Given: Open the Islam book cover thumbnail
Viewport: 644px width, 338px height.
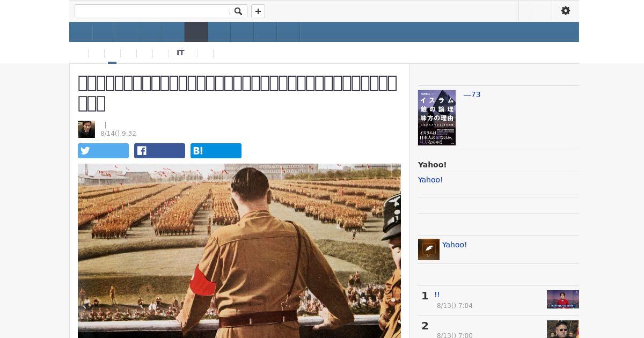Looking at the screenshot, I should (437, 117).
